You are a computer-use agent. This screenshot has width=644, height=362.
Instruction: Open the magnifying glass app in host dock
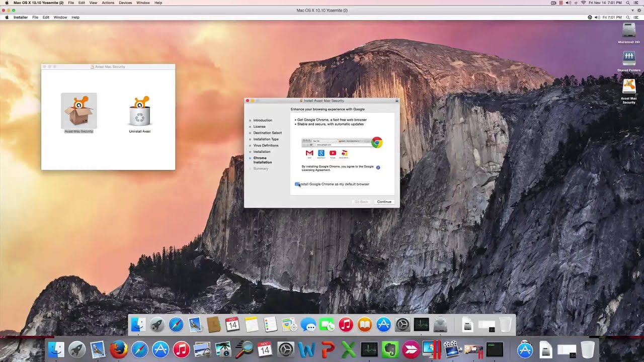pos(244,349)
